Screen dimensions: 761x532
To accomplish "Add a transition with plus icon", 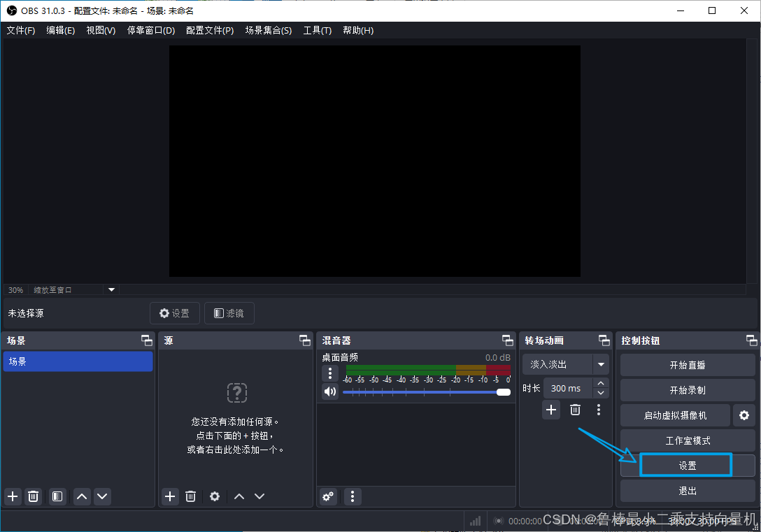I will click(x=551, y=410).
